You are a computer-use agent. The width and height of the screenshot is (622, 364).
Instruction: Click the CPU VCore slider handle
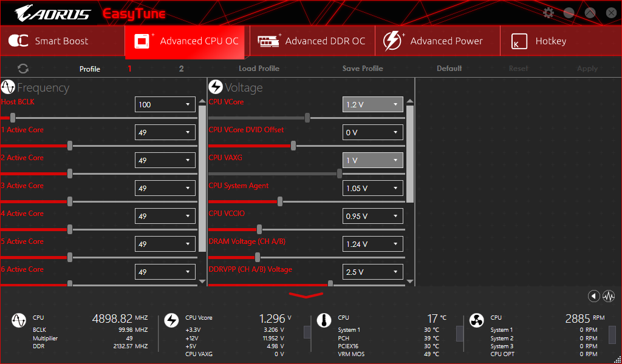(x=307, y=118)
